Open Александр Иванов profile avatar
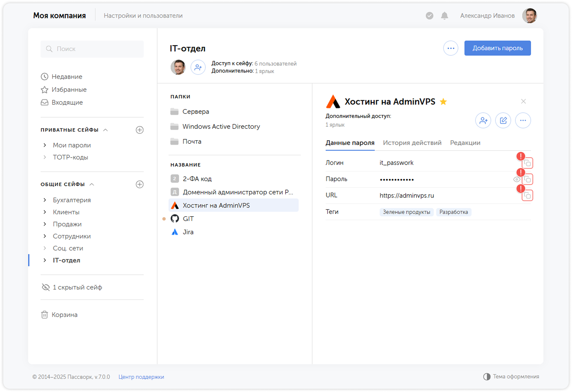The width and height of the screenshot is (572, 392). 529,16
